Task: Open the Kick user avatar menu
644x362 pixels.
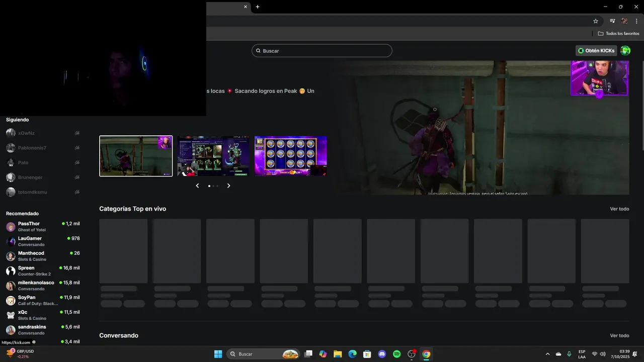Action: tap(625, 50)
